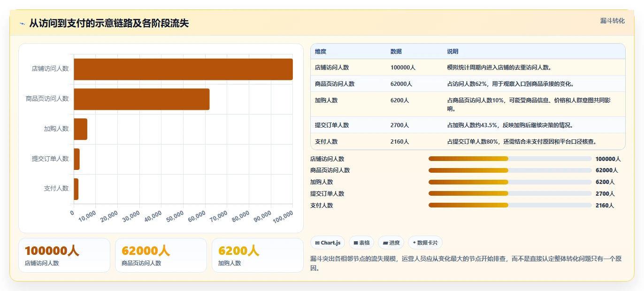Click the 店铺访问人数 bar in the chart
The width and height of the screenshot is (644, 291).
183,69
